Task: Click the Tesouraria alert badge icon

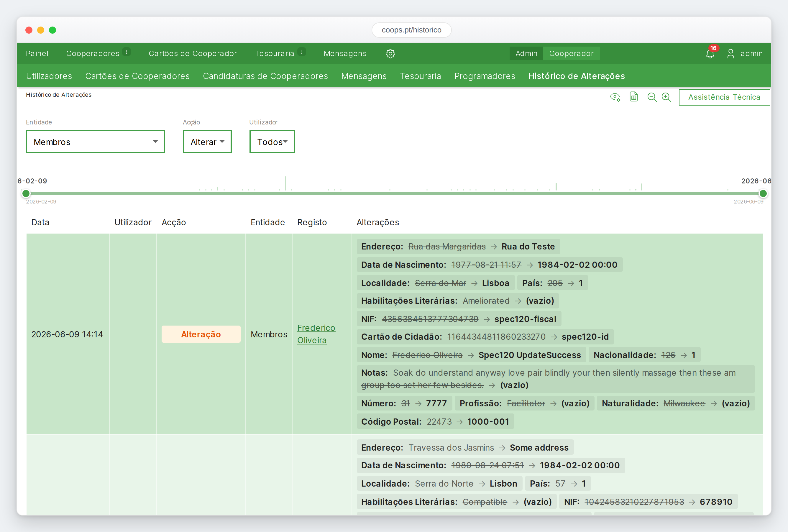Action: 301,52
